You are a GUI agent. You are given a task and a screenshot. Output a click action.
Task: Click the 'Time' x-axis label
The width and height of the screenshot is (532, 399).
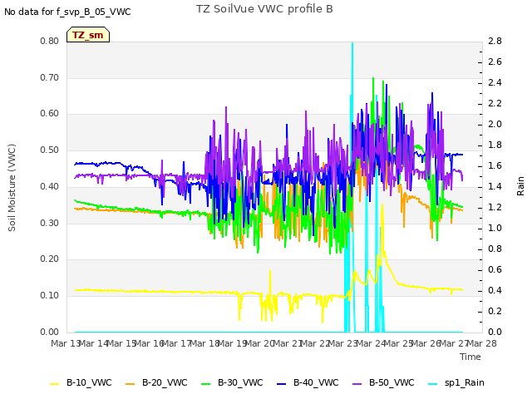470,357
